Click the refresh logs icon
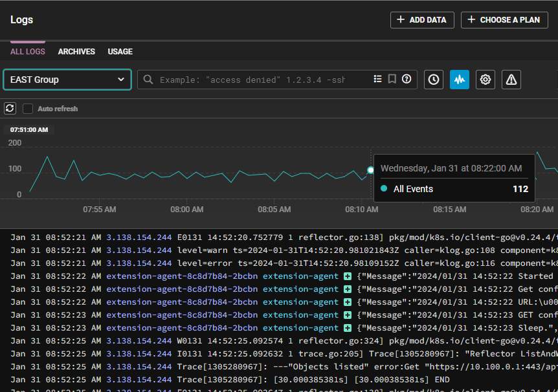Image resolution: width=558 pixels, height=392 pixels. coord(10,109)
